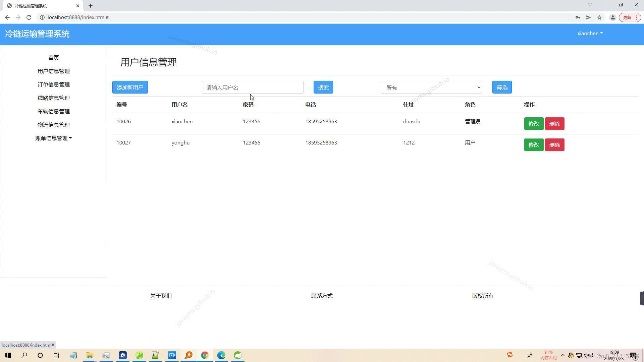Select 首页 in the sidebar menu

(54, 58)
